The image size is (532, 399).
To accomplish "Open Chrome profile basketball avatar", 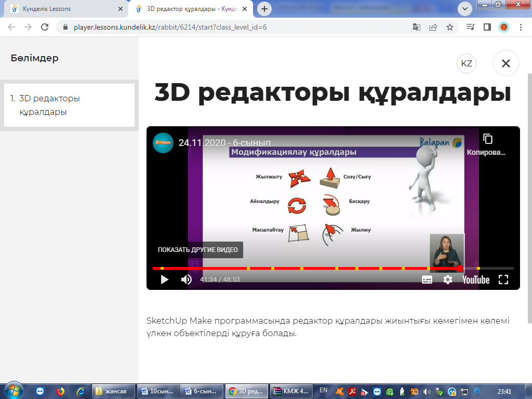I will coord(504,27).
